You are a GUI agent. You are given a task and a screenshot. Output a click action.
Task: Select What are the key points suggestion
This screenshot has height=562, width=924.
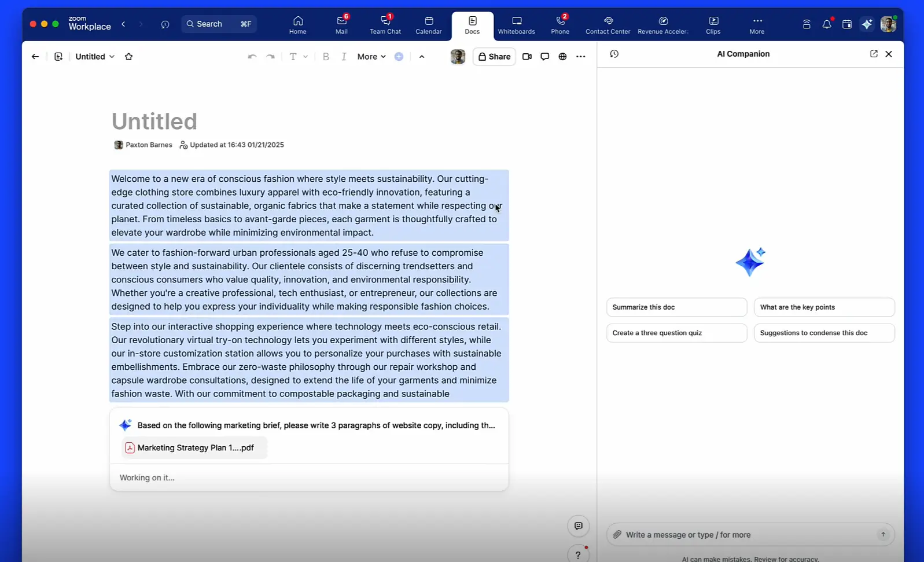click(x=824, y=307)
